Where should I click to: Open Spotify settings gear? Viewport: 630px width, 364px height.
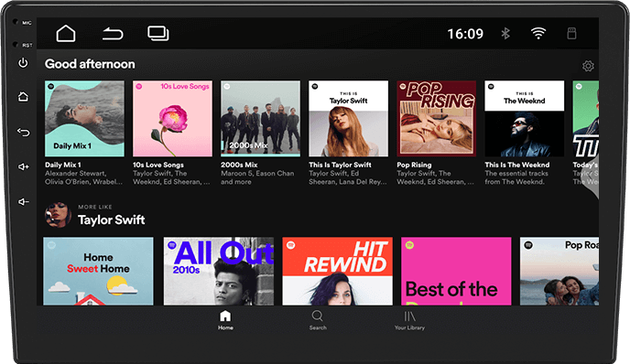[x=588, y=66]
